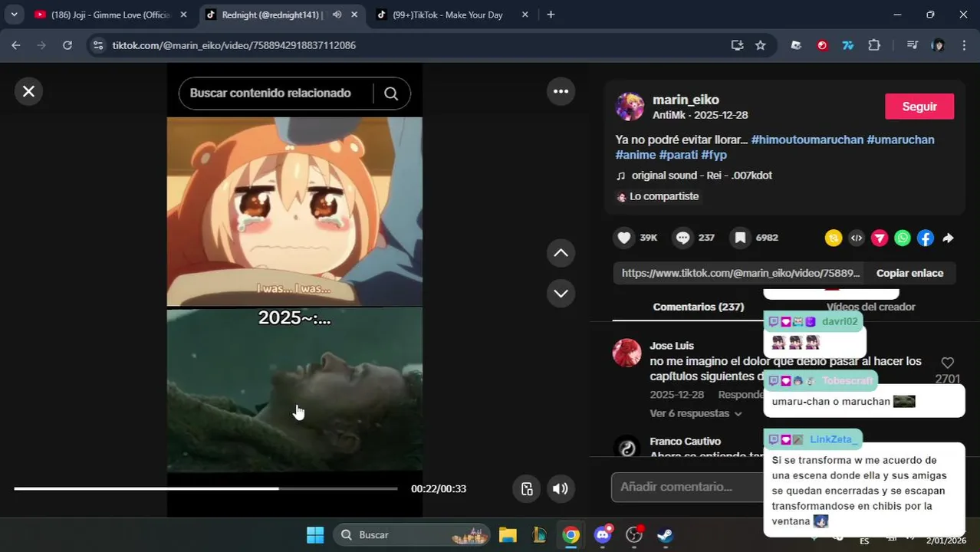
Task: Open more share options arrow
Action: click(x=949, y=238)
